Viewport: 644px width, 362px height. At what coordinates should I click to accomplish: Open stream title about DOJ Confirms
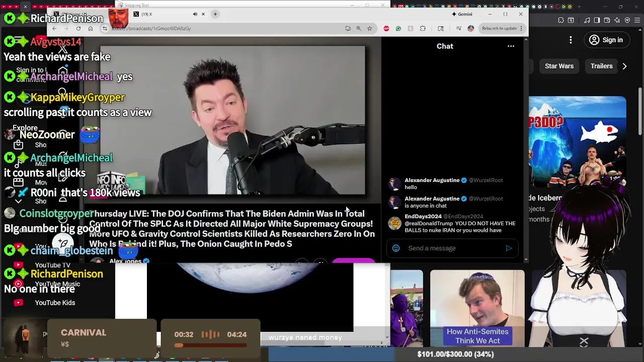[232, 229]
